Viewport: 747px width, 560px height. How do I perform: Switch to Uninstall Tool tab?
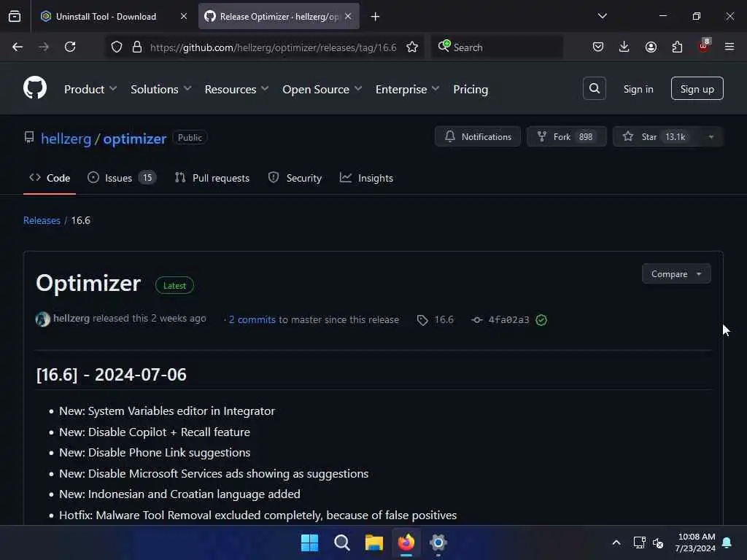click(114, 17)
